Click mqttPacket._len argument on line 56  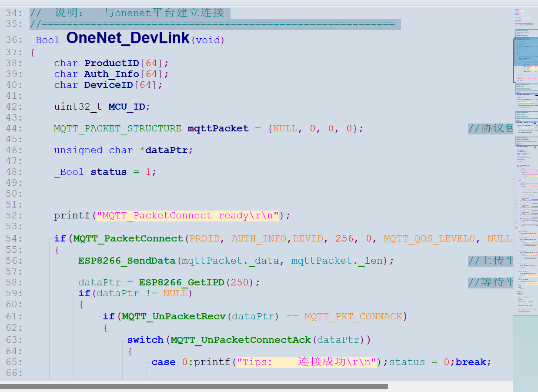point(337,261)
